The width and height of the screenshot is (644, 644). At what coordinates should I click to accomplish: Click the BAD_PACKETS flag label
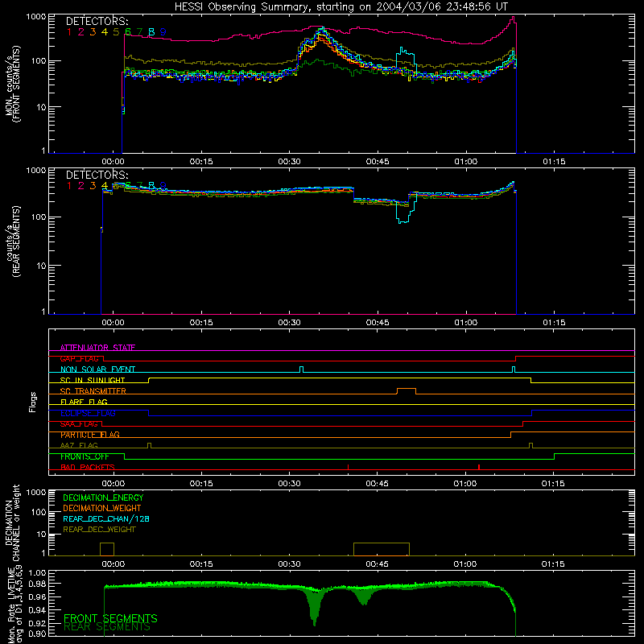[x=88, y=467]
